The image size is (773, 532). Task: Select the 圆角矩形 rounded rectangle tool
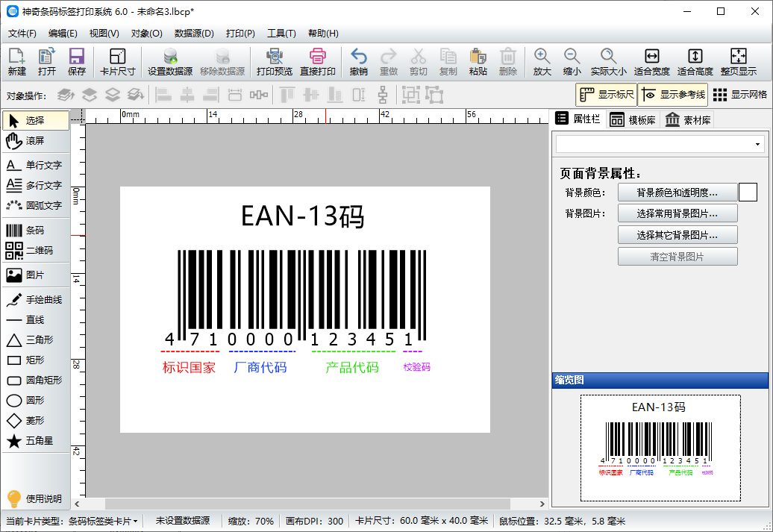coord(35,380)
